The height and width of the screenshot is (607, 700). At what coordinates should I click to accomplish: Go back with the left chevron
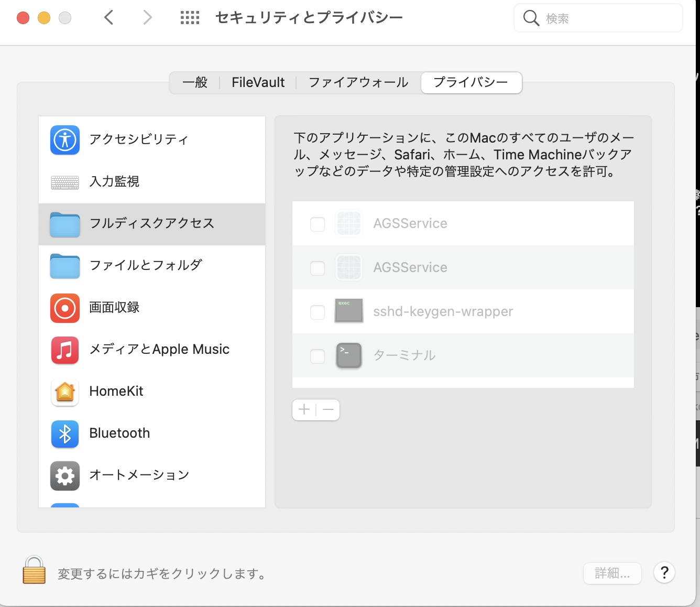[108, 18]
